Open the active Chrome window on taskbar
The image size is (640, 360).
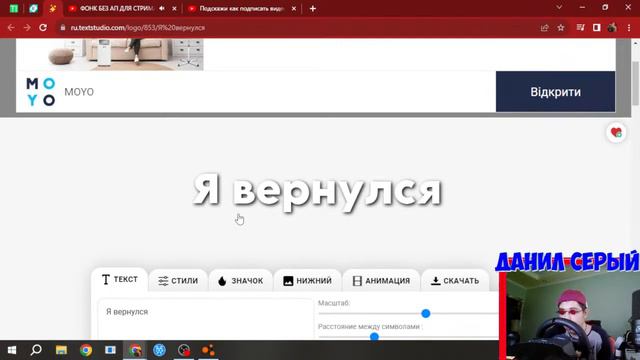[135, 350]
